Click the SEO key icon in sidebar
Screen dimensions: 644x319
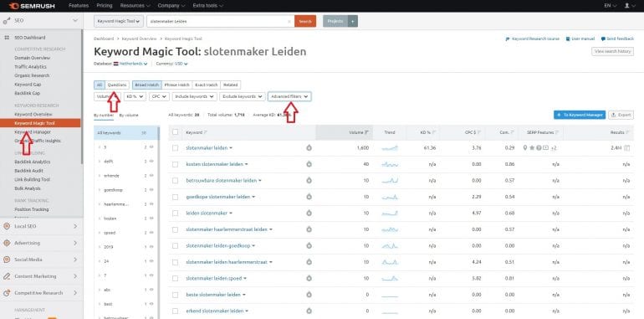click(x=7, y=20)
